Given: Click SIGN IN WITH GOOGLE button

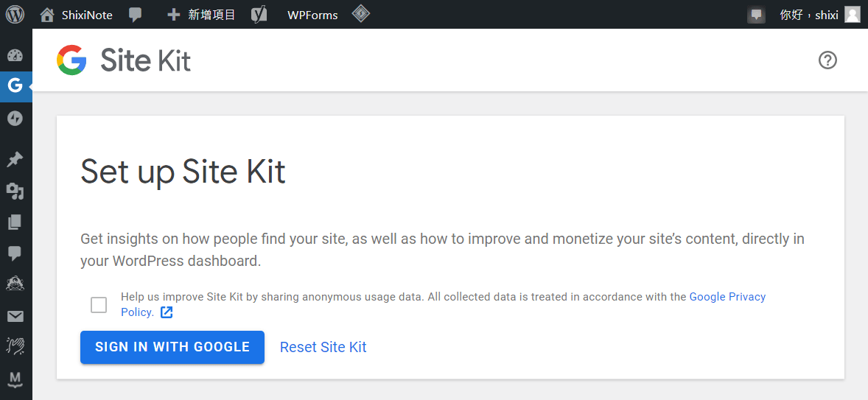Looking at the screenshot, I should pyautogui.click(x=172, y=348).
